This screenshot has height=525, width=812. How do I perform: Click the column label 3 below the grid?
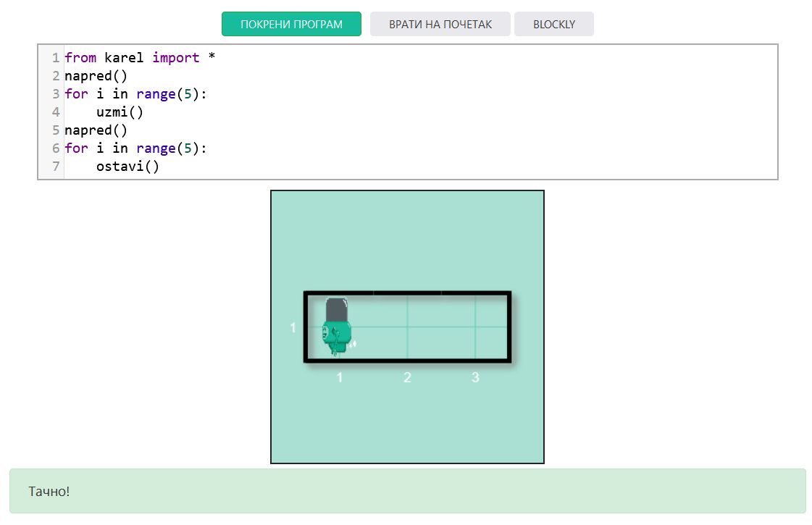tap(475, 377)
